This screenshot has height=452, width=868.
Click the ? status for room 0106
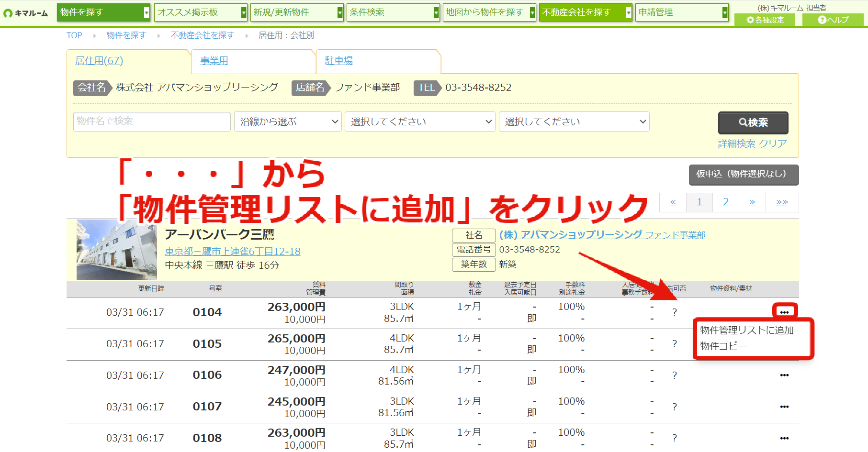pyautogui.click(x=675, y=375)
